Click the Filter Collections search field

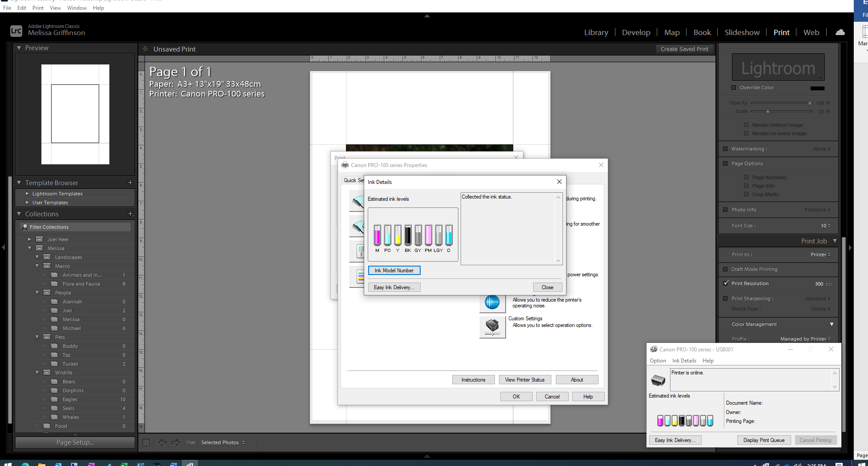[x=76, y=227]
